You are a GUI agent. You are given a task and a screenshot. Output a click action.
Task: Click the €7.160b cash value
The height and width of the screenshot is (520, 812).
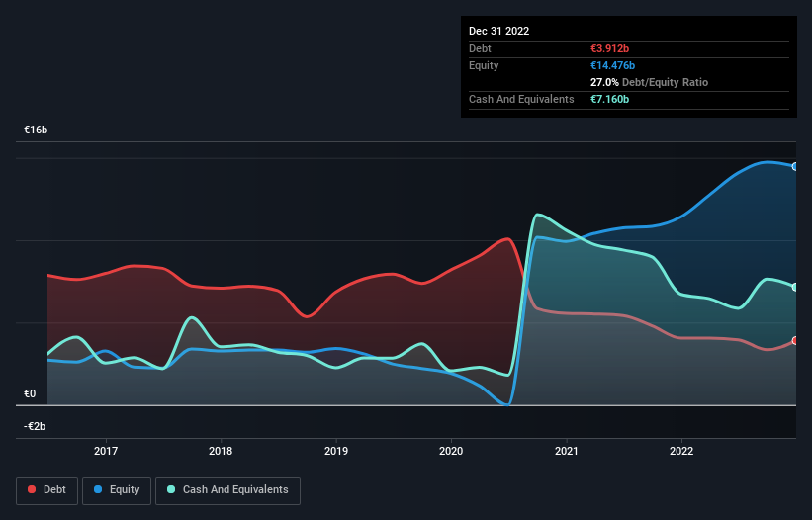pos(609,99)
